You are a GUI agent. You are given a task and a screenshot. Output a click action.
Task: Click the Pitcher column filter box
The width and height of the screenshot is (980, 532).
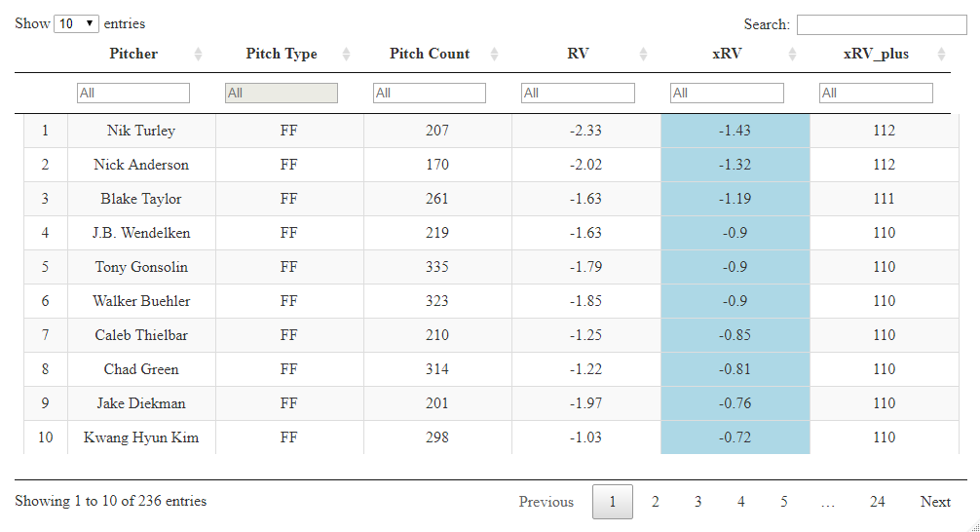[133, 93]
